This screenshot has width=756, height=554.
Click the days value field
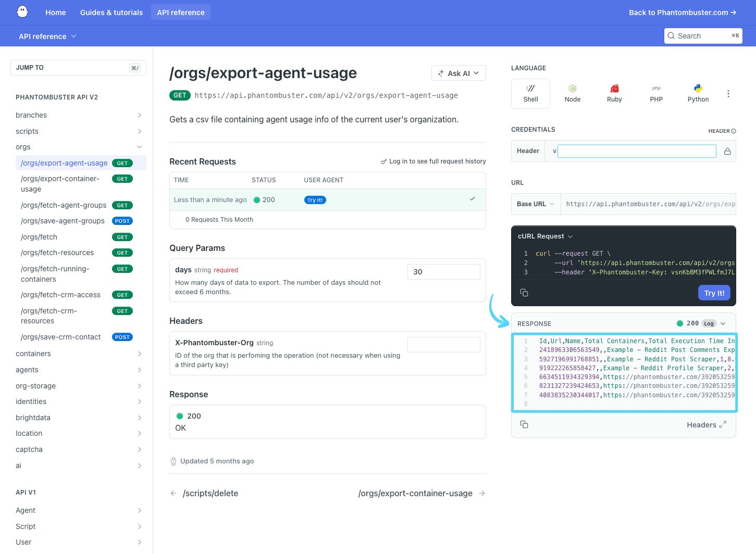(444, 272)
